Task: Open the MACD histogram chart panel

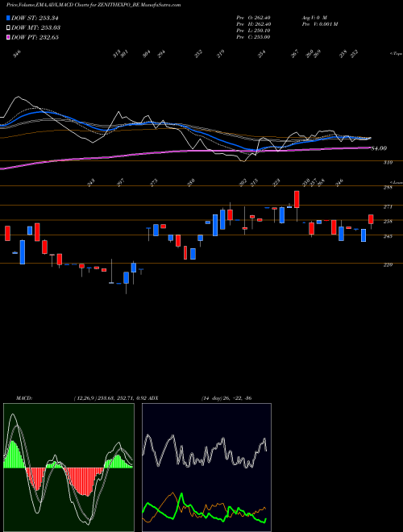Action: 69,468
